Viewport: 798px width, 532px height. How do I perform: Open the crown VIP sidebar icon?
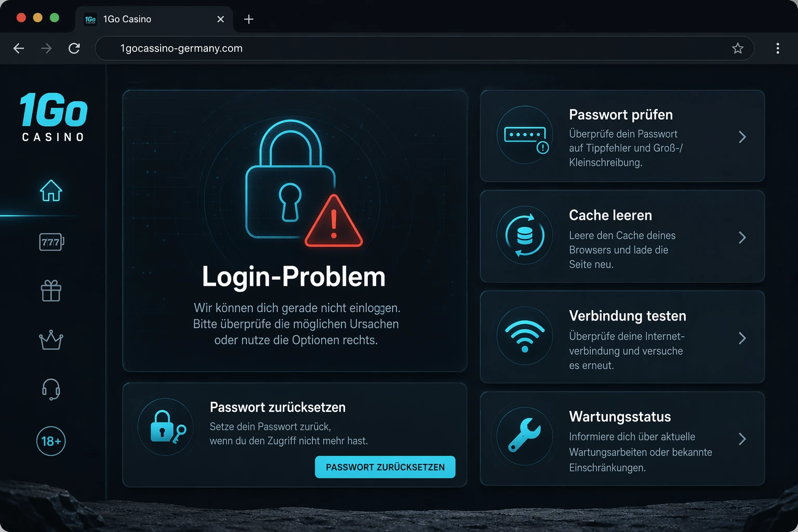(51, 340)
